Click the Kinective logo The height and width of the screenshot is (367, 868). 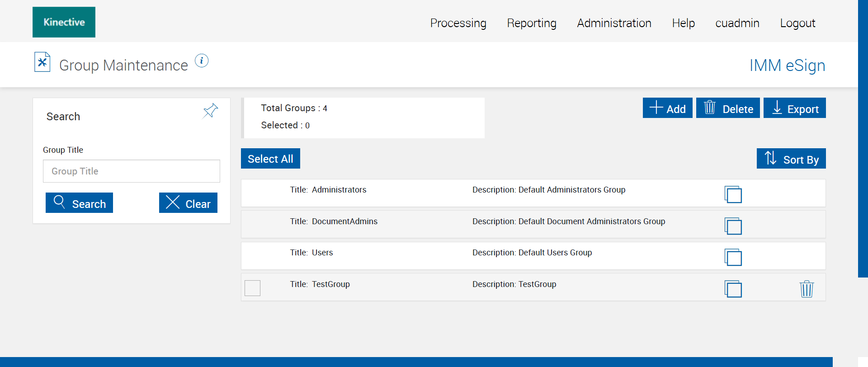pos(64,22)
